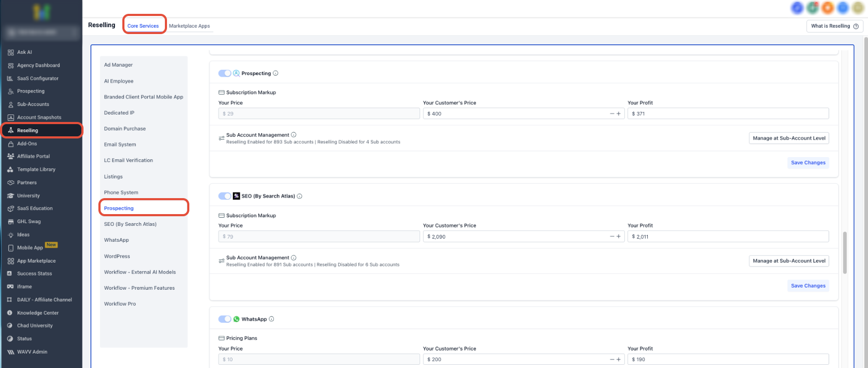Viewport: 868px width, 368px height.
Task: Toggle the SEO (By Search Atlas) switch
Action: point(225,196)
